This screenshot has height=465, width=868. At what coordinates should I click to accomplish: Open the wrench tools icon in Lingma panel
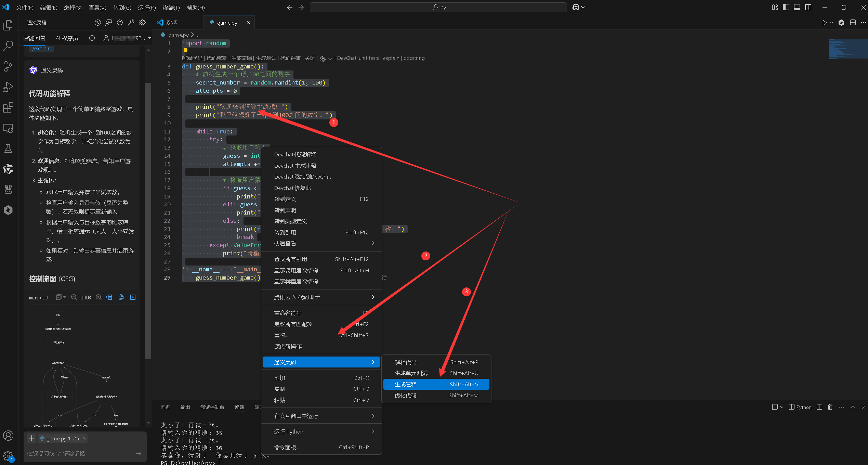point(131,23)
